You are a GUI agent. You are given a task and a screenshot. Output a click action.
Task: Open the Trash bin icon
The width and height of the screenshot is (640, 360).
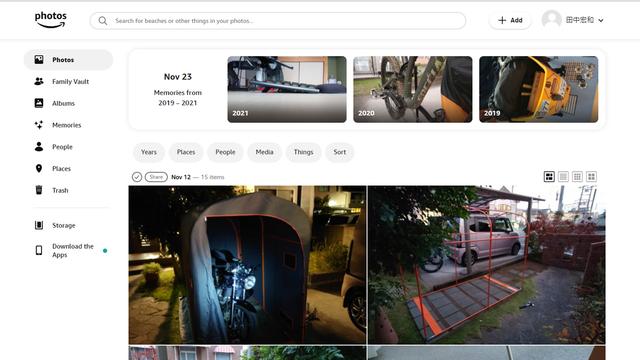point(39,190)
